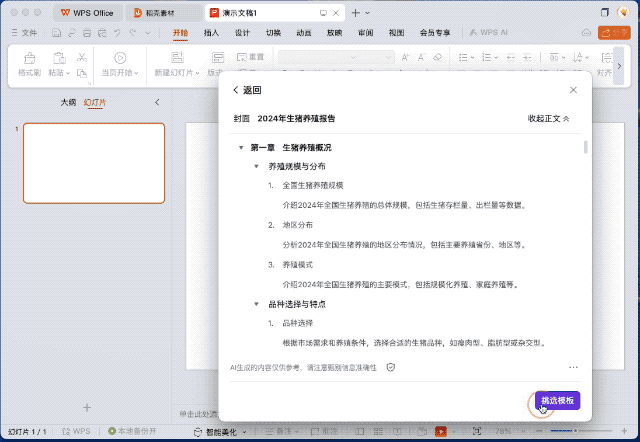Open the font name combo box
640x442 pixels.
tap(319, 58)
